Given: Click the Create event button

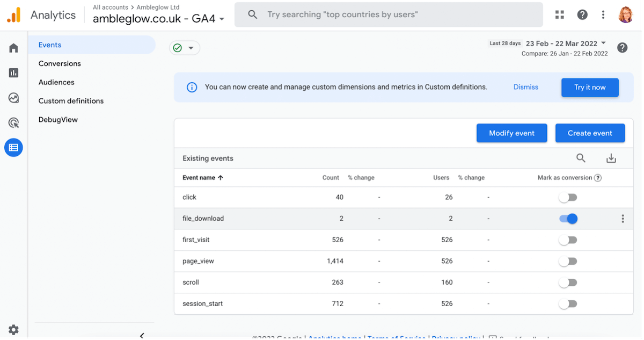Looking at the screenshot, I should (590, 133).
